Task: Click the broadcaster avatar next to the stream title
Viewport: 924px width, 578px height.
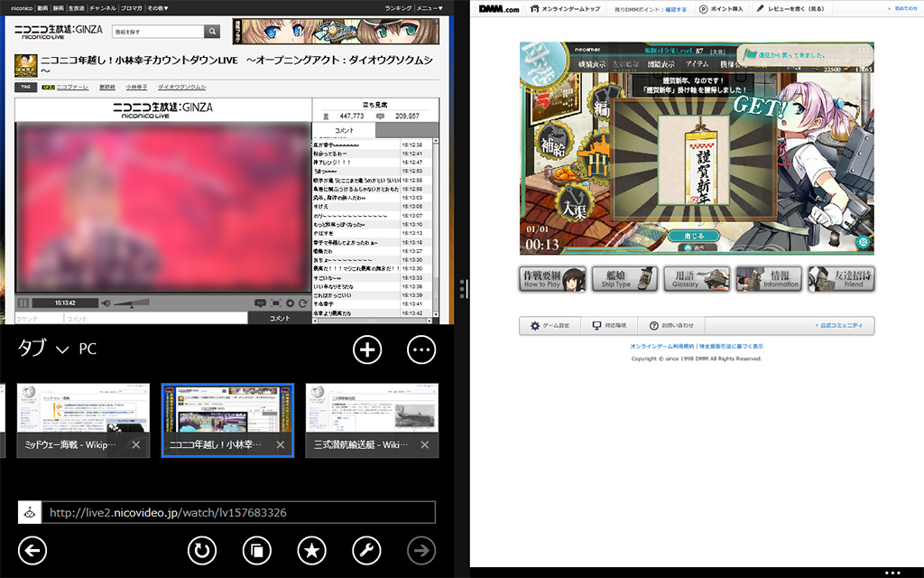Action: [26, 65]
